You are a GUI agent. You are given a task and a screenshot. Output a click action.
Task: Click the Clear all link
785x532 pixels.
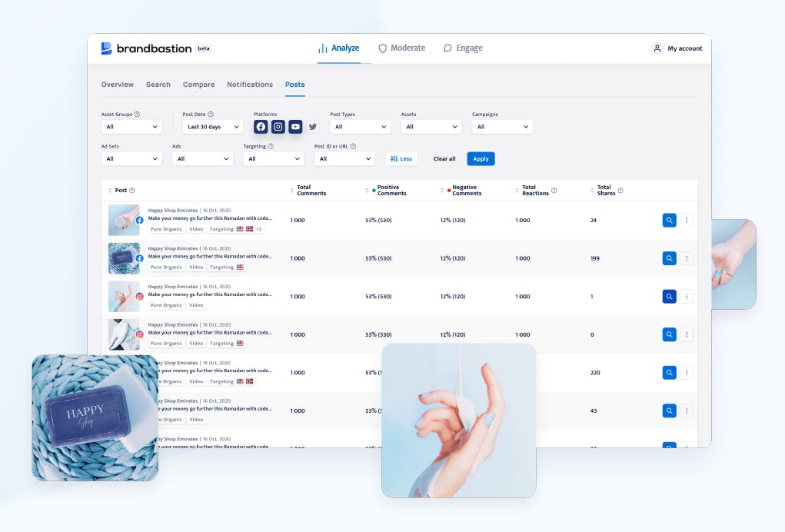(x=444, y=158)
